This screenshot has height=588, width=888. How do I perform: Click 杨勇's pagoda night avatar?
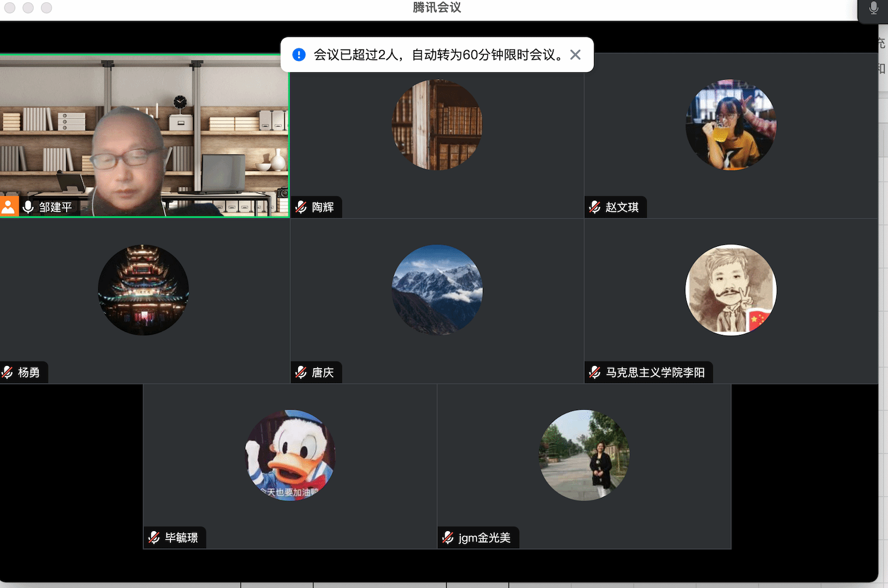[143, 290]
